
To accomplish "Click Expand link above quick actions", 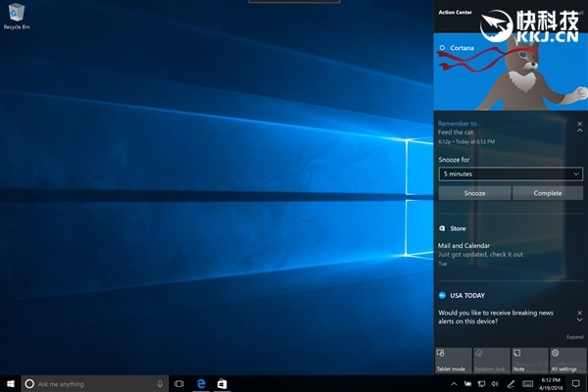I will [574, 336].
